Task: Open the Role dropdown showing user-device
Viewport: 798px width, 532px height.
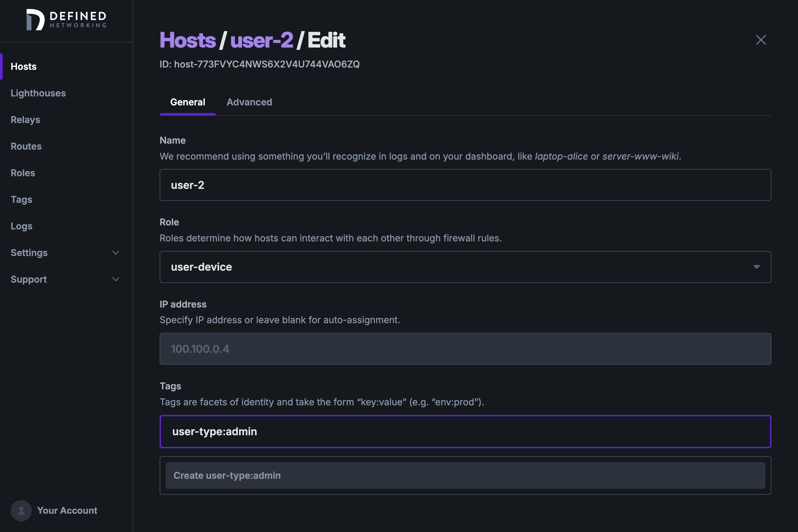Action: (757, 267)
